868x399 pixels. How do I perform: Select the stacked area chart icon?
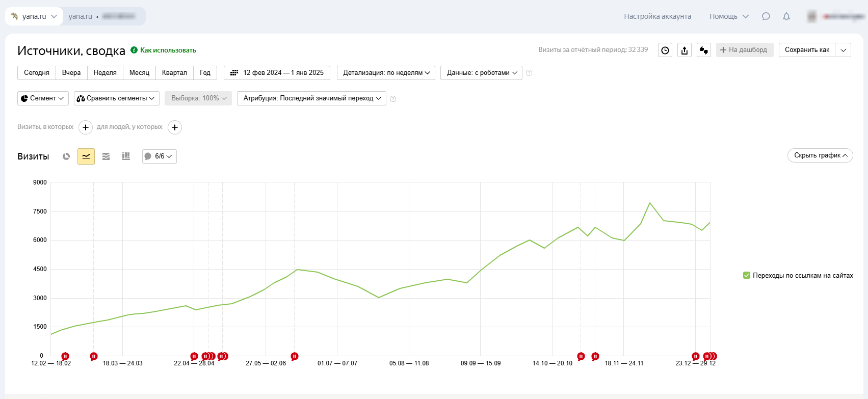[x=106, y=156]
